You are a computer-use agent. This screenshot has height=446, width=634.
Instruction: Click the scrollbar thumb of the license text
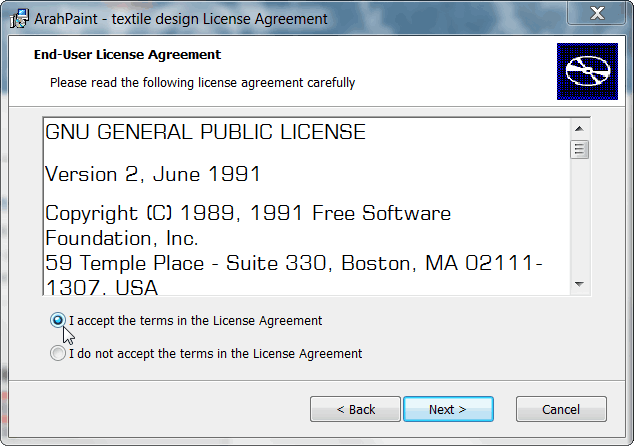(579, 150)
